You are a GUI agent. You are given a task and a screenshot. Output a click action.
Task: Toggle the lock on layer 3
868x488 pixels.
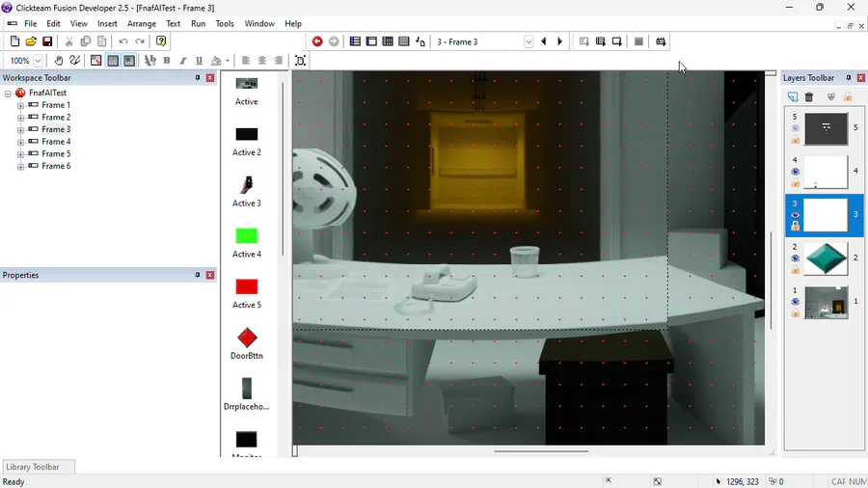click(x=795, y=226)
